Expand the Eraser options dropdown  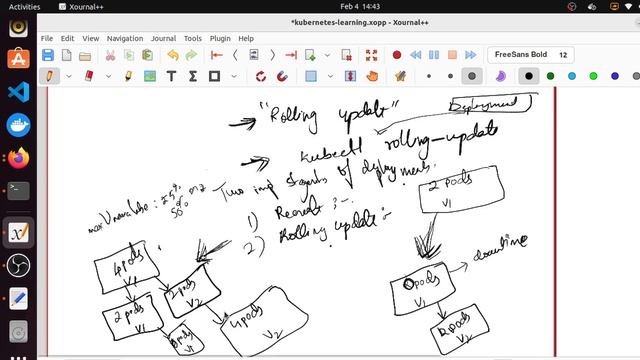[108, 76]
